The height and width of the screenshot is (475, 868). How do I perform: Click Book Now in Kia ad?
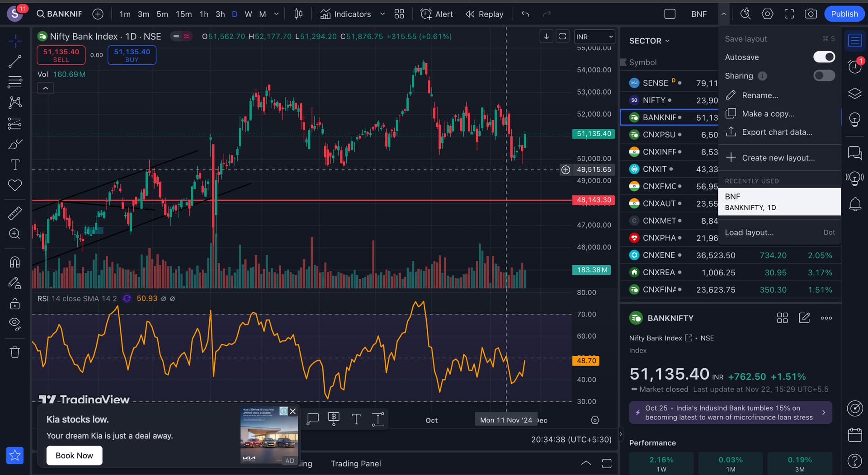click(x=74, y=456)
